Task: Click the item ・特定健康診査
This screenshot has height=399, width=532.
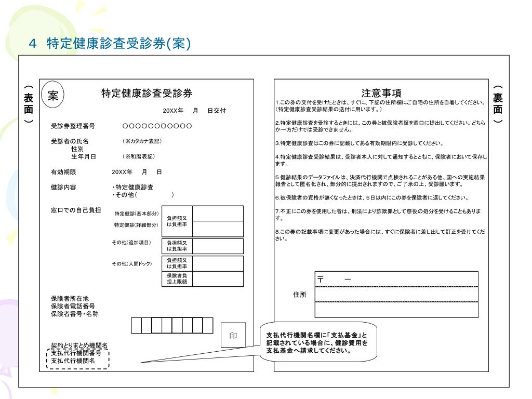Action: tap(132, 187)
